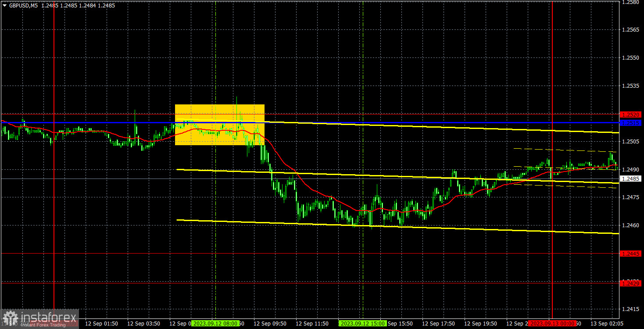Click the 1.2580 value on the price scale
Image resolution: width=644 pixels, height=329 pixels.
pyautogui.click(x=631, y=2)
